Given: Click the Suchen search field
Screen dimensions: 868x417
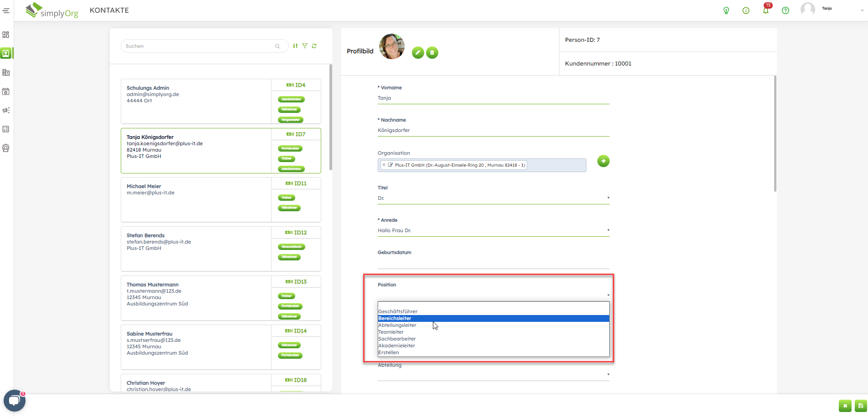Looking at the screenshot, I should click(199, 46).
